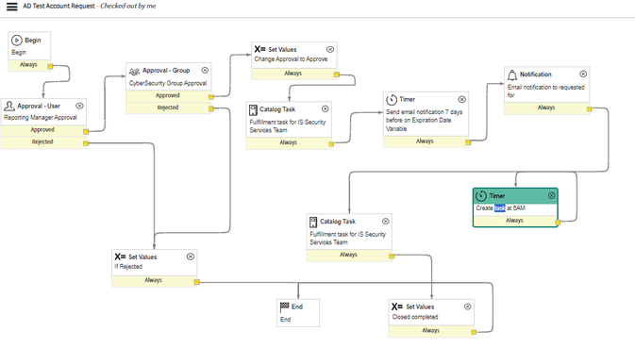Select the Approved condition under CyberSecurity Group Approval
Image resolution: width=635 pixels, height=364 pixels.
[x=169, y=95]
